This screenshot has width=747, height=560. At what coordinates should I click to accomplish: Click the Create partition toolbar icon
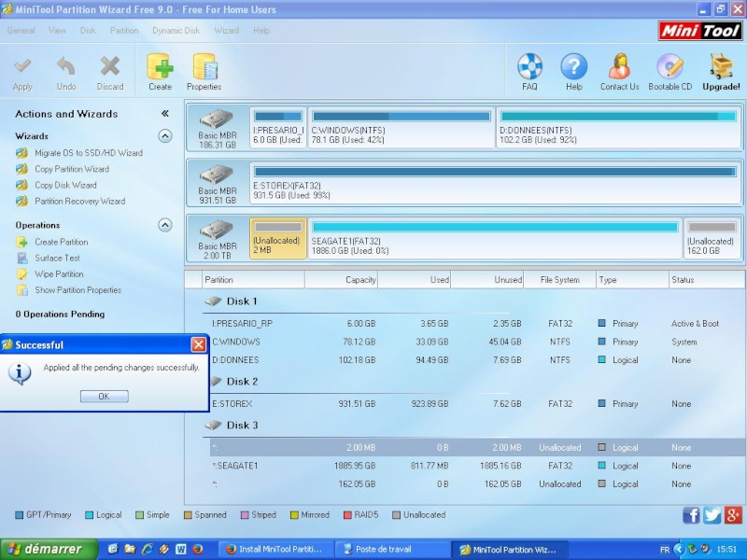tap(160, 66)
